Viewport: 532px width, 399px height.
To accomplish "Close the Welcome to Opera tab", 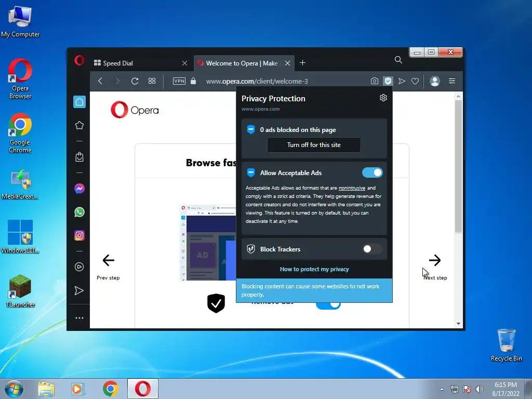I will point(287,63).
